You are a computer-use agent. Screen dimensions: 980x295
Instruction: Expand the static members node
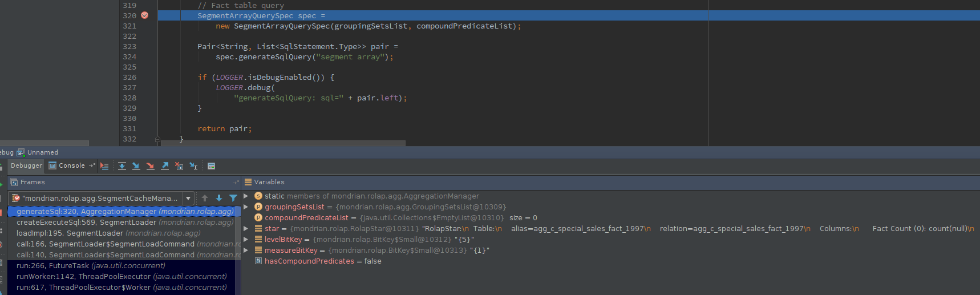pos(246,196)
